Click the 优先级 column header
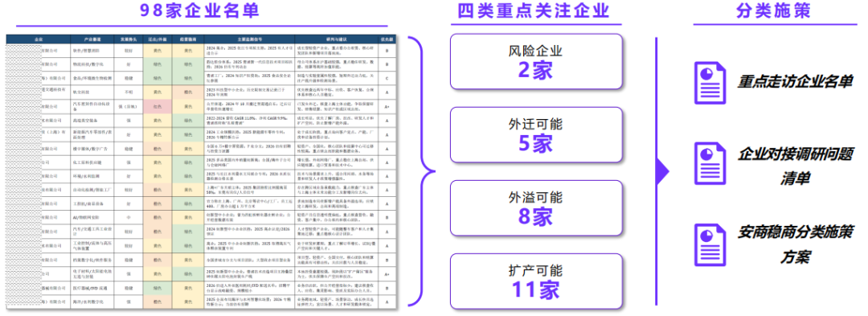 [x=387, y=39]
